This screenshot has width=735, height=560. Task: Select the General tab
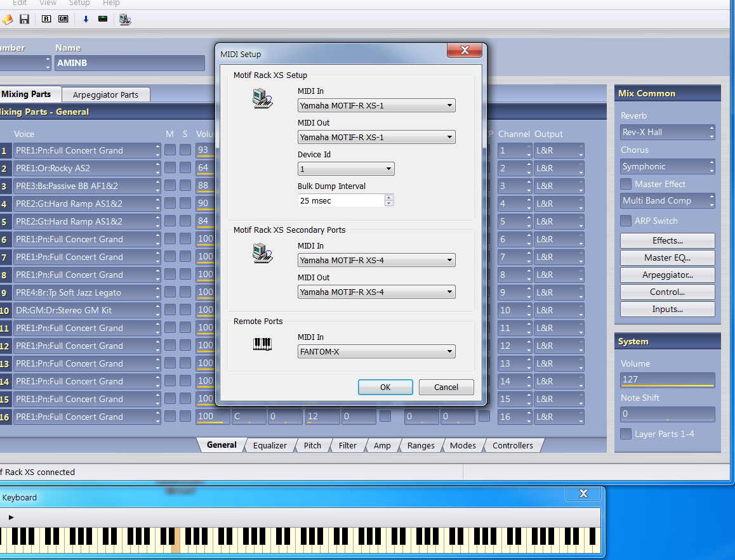pyautogui.click(x=222, y=445)
